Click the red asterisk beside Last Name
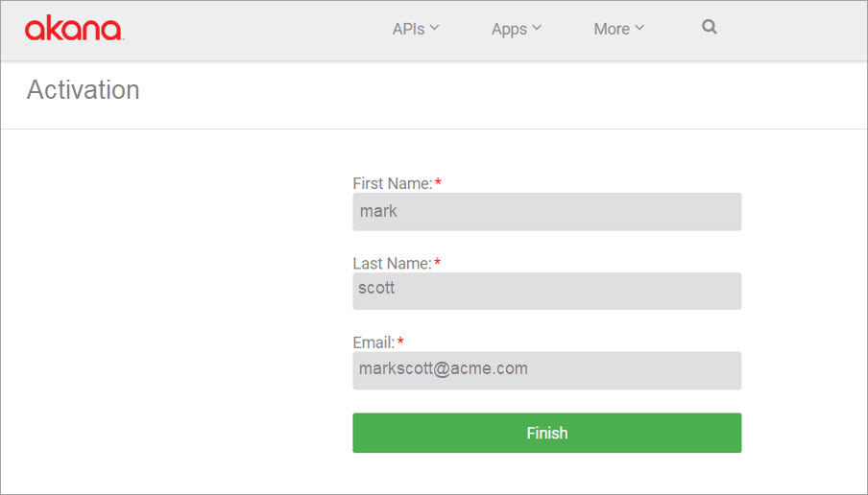The width and height of the screenshot is (868, 495). (x=437, y=262)
